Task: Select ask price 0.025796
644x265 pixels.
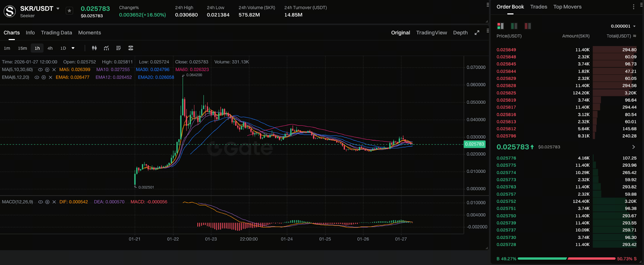Action: [x=506, y=136]
